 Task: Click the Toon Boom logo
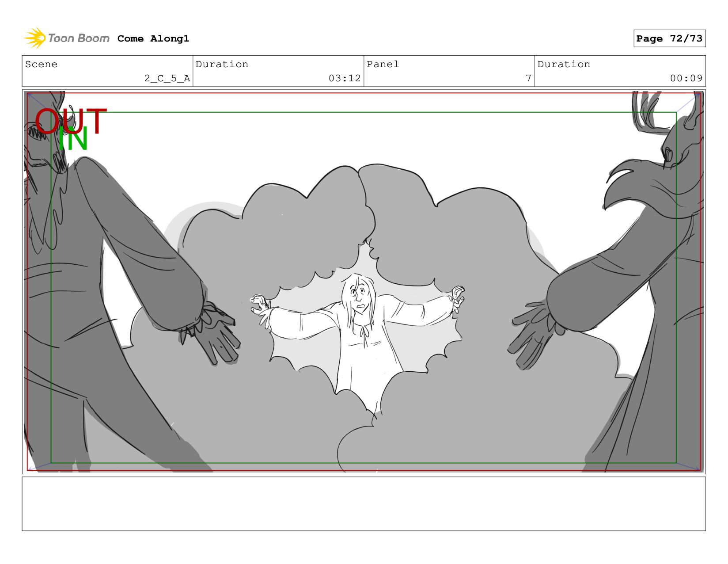(x=66, y=38)
